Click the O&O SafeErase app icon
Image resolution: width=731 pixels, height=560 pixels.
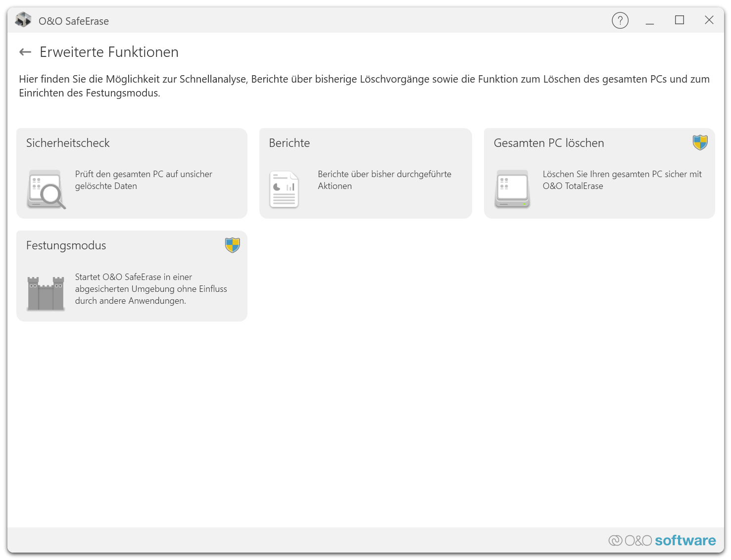[23, 20]
